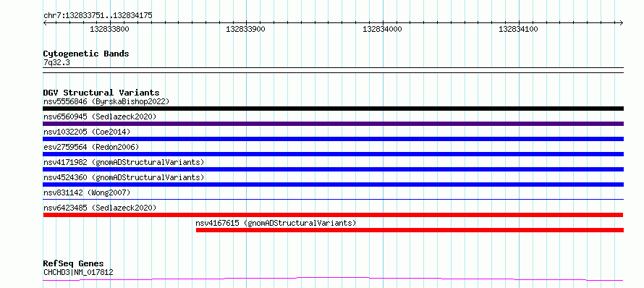The width and height of the screenshot is (644, 288).
Task: Select the 7q32.3 band label
Action: pos(56,63)
